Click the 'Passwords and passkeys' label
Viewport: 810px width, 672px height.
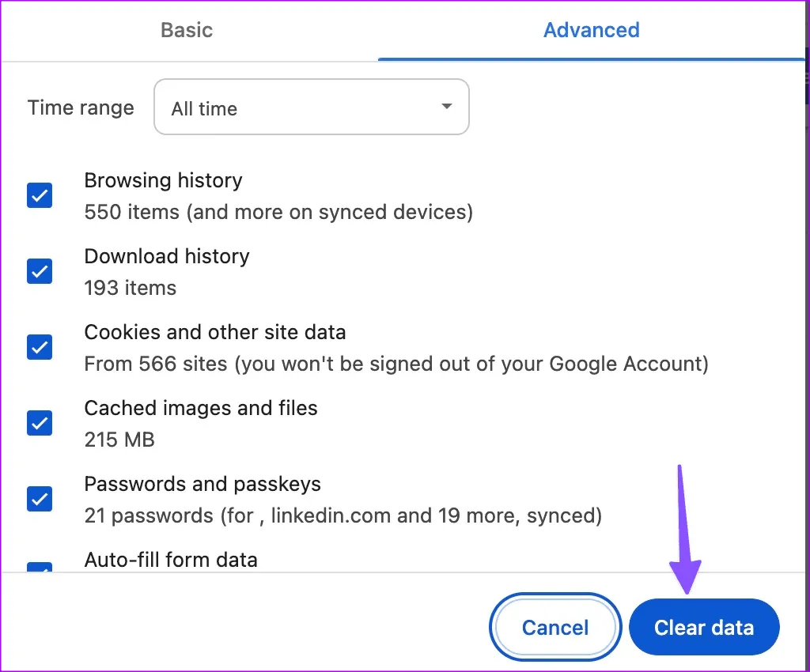[202, 484]
